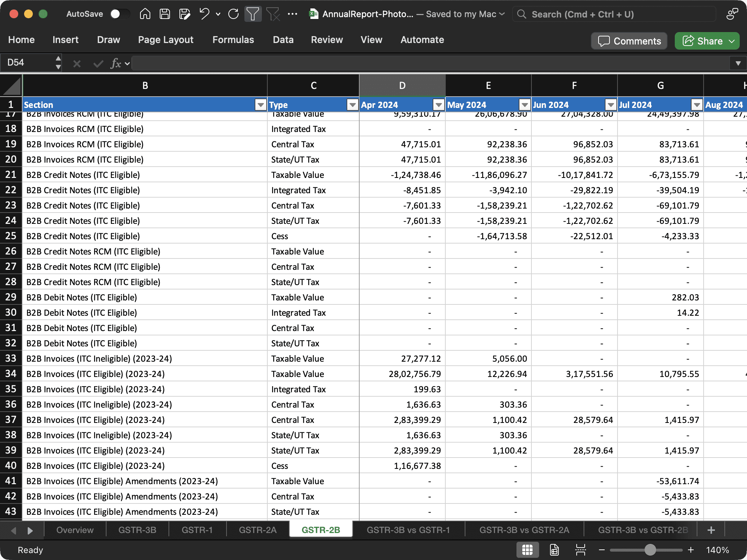
Task: Open the Section column filter dropdown
Action: coord(260,105)
